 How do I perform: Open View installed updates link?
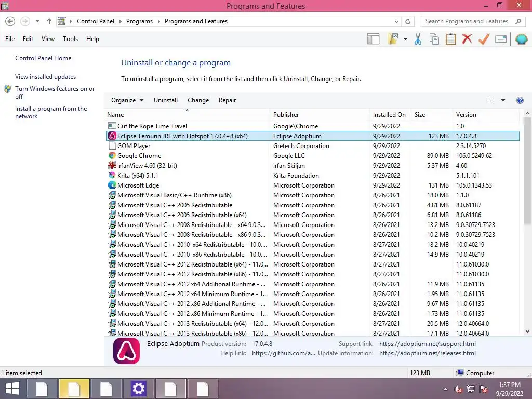pos(45,77)
